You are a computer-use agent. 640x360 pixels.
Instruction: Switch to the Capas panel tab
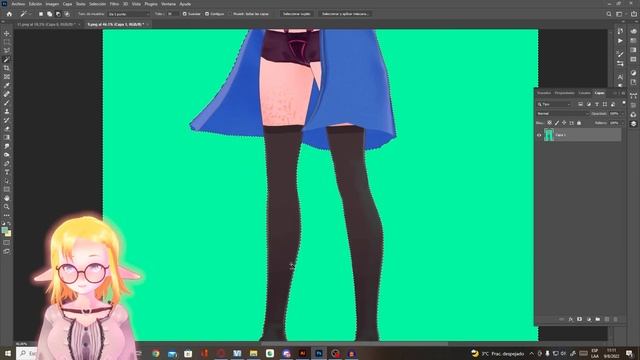point(599,93)
